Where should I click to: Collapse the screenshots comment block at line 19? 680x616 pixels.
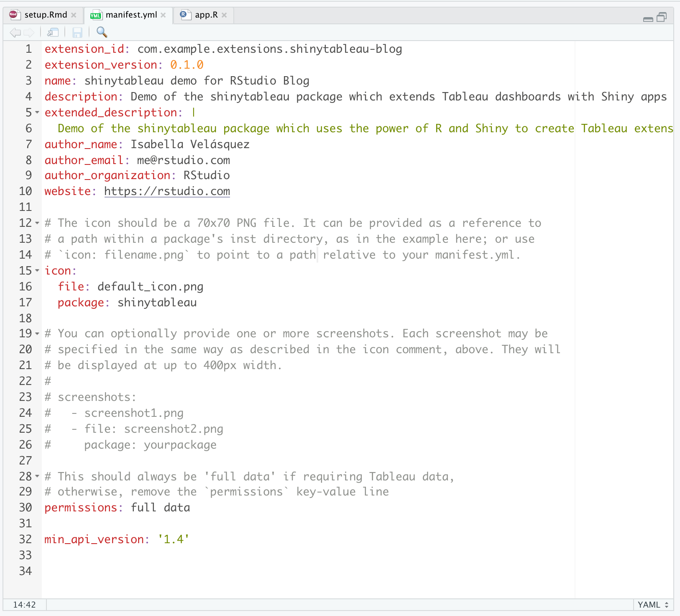[x=36, y=334]
